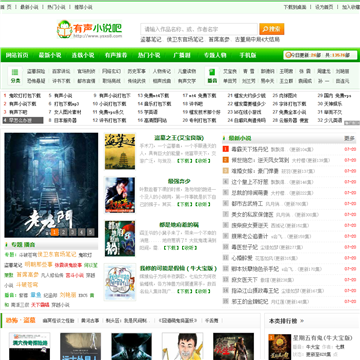360x360 pixels.
Task: Open the 专题人物 navigation tab
Action: 215,55
